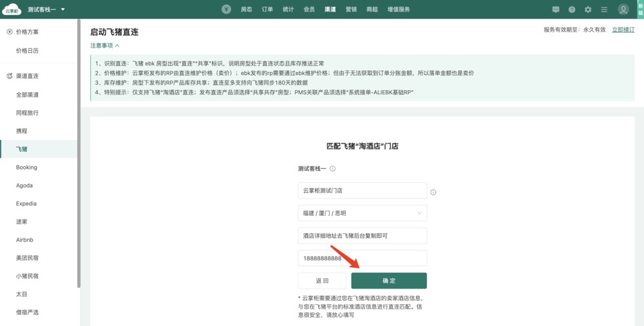
Task: Select Booking in the channel sidebar
Action: tap(26, 168)
